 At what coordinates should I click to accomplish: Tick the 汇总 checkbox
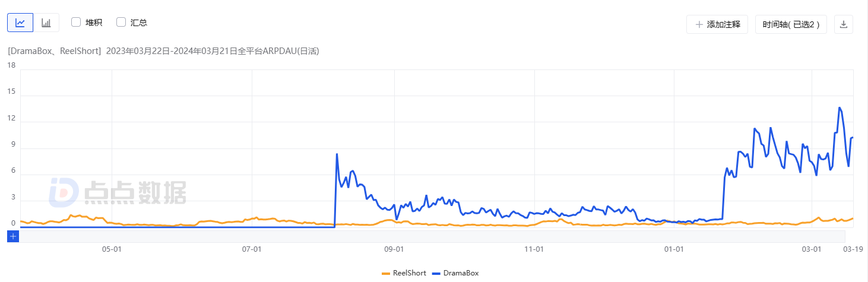(121, 23)
